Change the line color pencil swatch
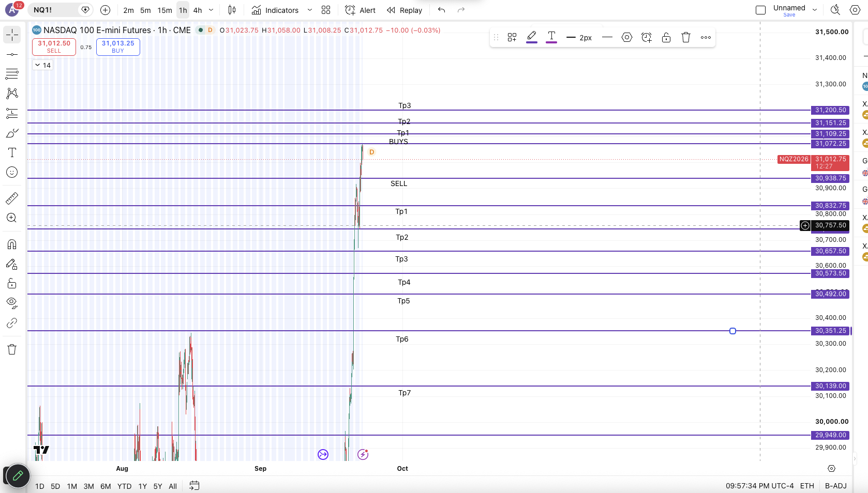 [532, 37]
